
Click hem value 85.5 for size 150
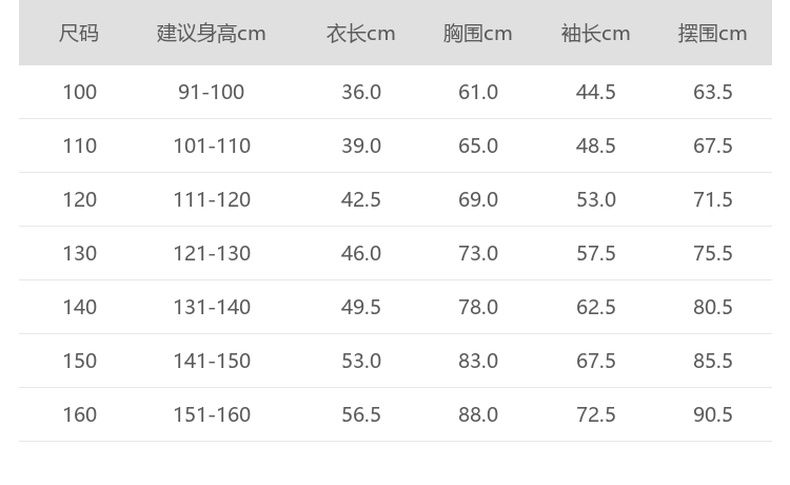click(713, 361)
